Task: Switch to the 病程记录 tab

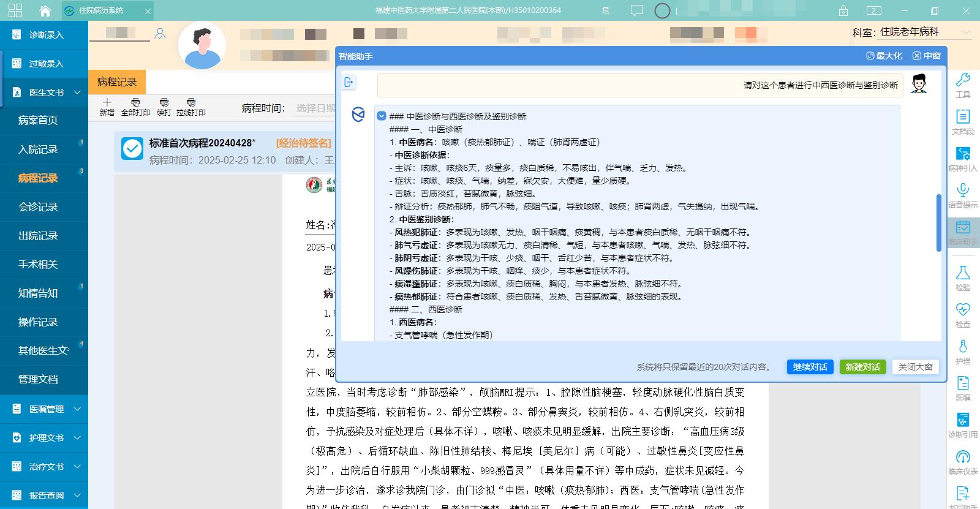Action: 117,82
